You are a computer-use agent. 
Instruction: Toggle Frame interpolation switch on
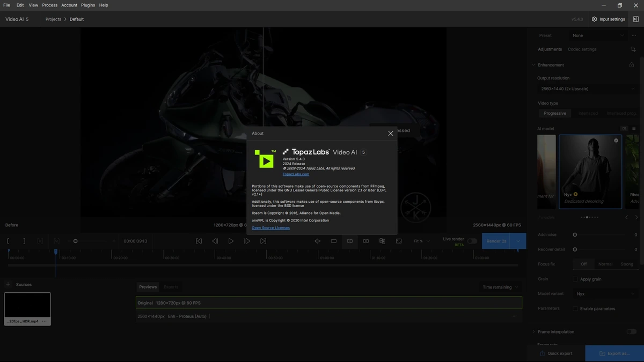pyautogui.click(x=632, y=332)
